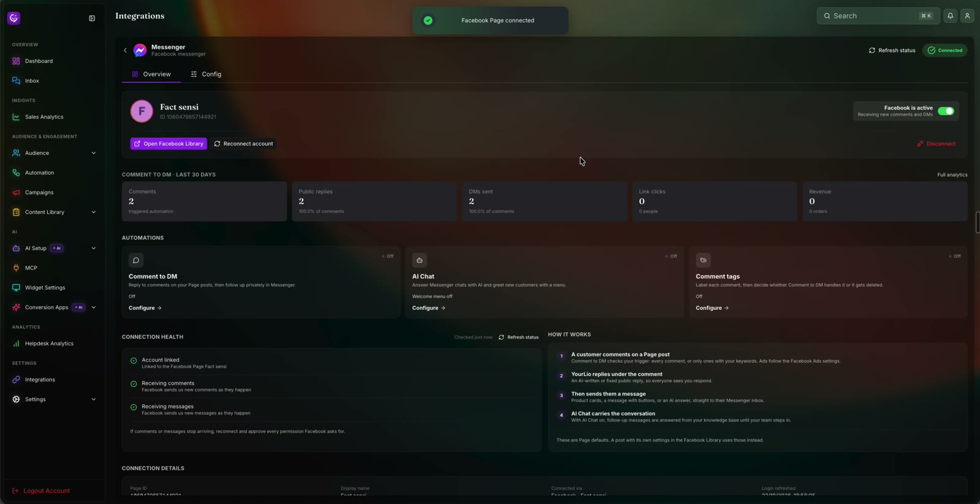Screen dimensions: 980x504
Task: Go back using the arrow beside Messenger
Action: [125, 50]
